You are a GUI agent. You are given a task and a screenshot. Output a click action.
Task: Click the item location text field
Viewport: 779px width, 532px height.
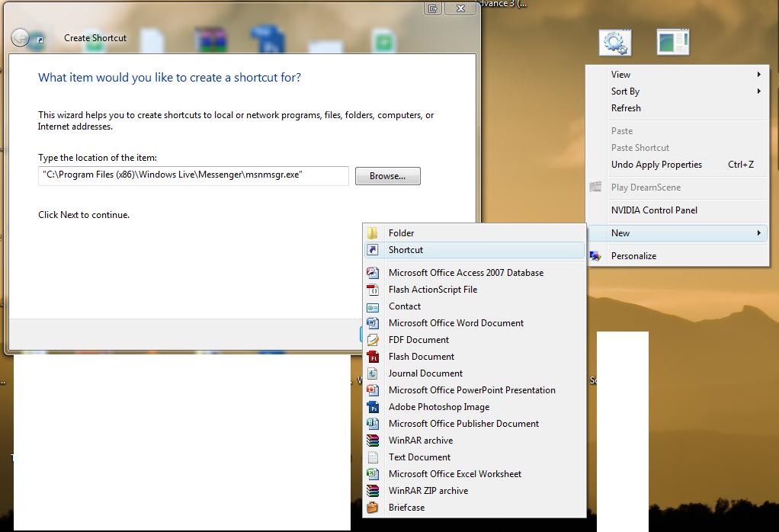tap(194, 176)
